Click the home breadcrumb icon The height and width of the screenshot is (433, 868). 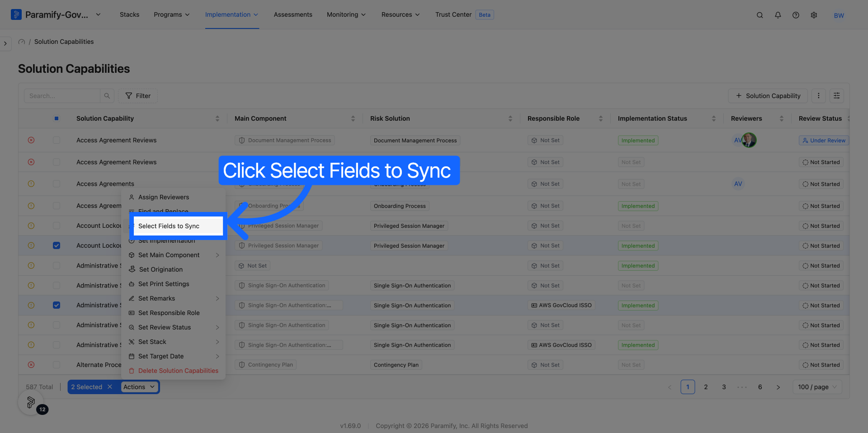pyautogui.click(x=21, y=42)
